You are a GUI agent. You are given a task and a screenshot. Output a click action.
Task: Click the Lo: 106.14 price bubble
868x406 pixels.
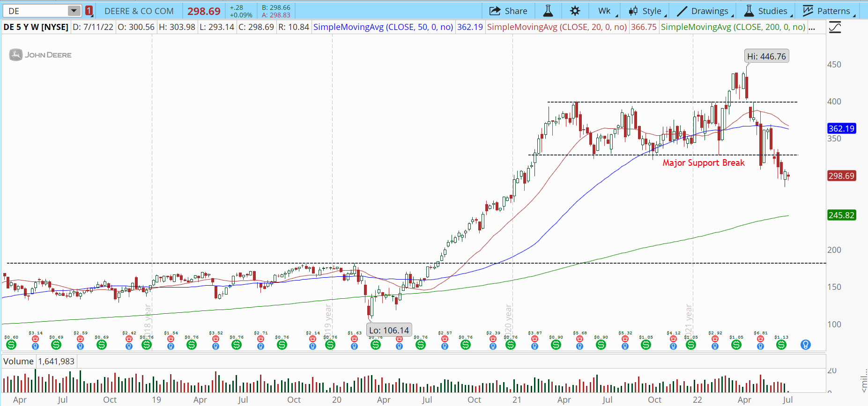[x=389, y=330]
